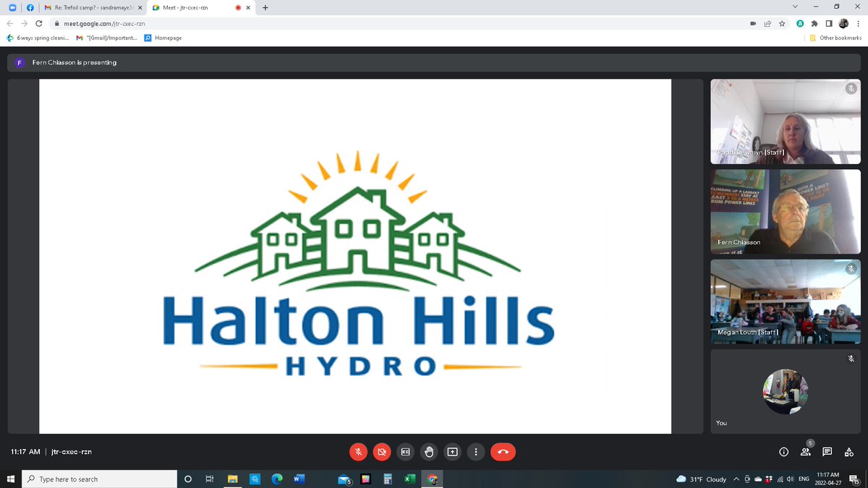Bookmark this tab star icon
This screenshot has height=488, width=868.
pos(782,23)
